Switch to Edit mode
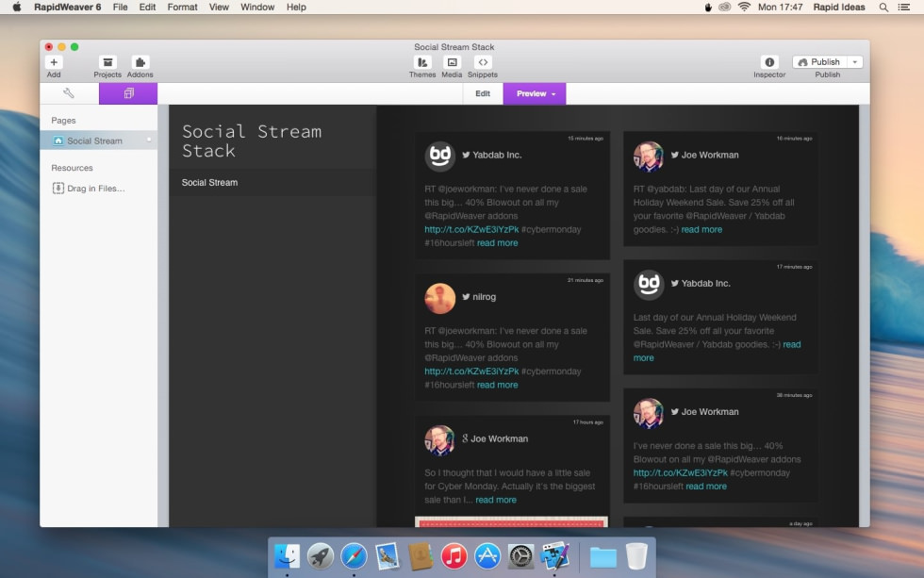The width and height of the screenshot is (924, 578). tap(483, 93)
